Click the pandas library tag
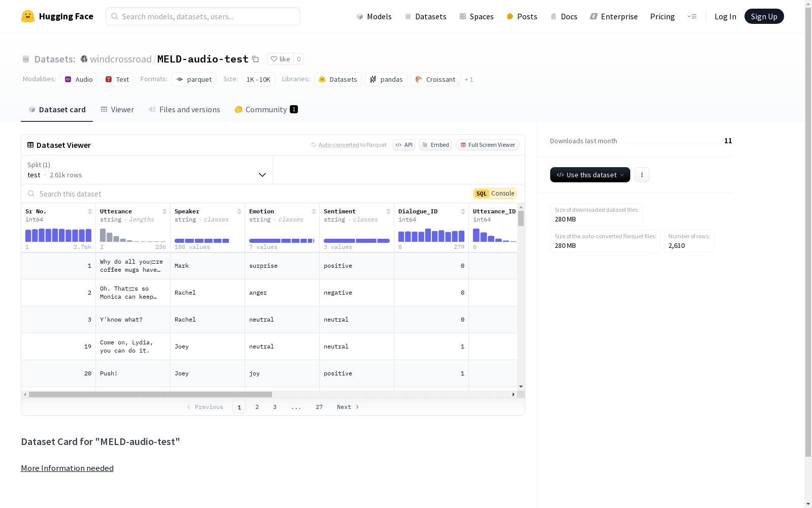The height and width of the screenshot is (508, 812). 386,79
